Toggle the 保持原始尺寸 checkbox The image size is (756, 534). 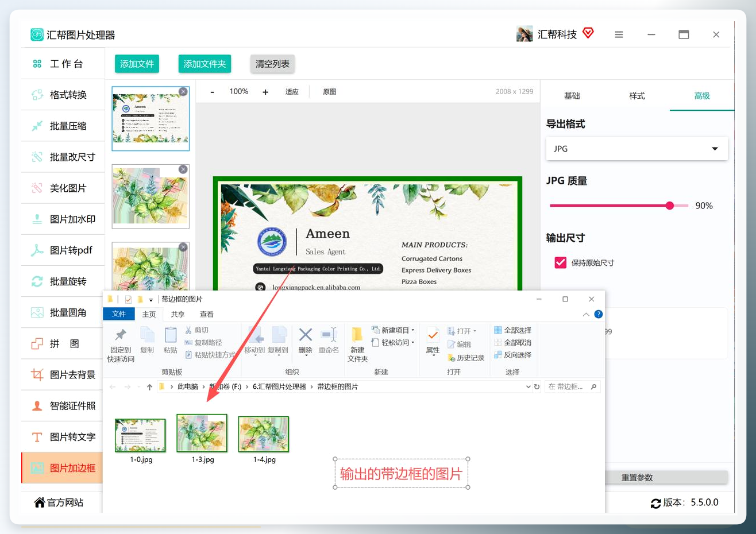coord(561,262)
